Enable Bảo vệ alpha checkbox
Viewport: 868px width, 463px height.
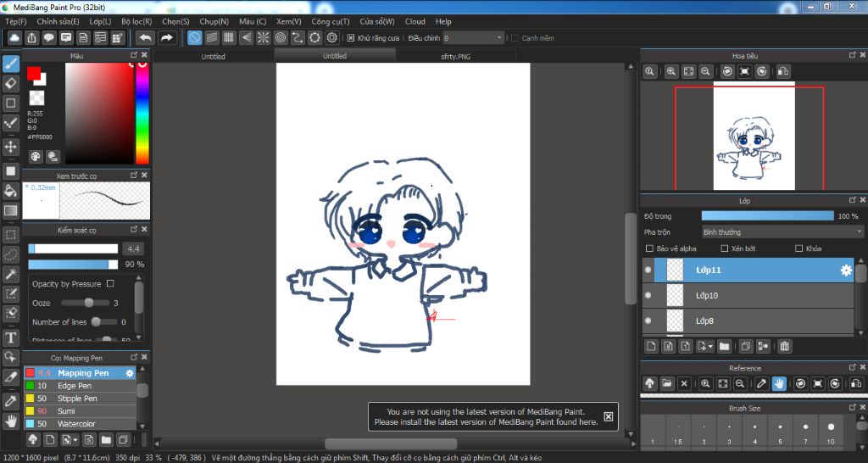650,248
